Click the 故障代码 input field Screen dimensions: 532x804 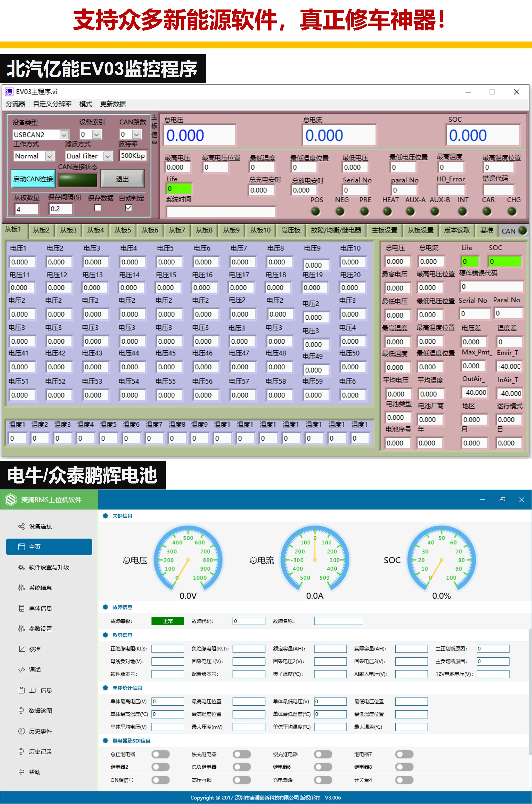coord(249,621)
